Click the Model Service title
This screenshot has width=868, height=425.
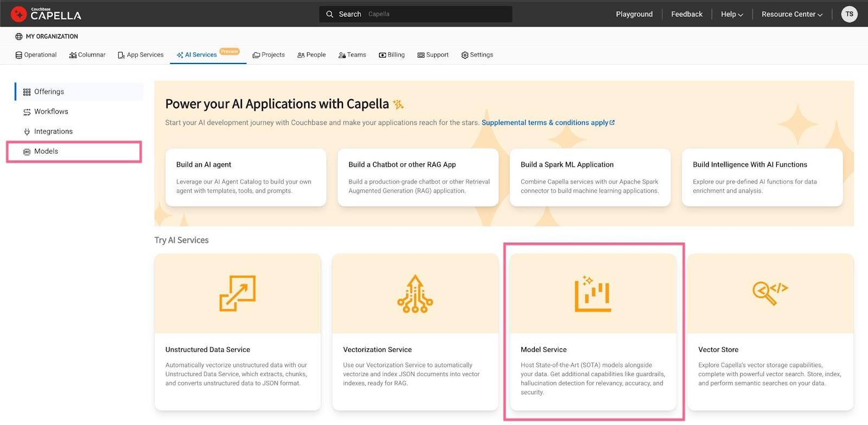click(x=544, y=350)
